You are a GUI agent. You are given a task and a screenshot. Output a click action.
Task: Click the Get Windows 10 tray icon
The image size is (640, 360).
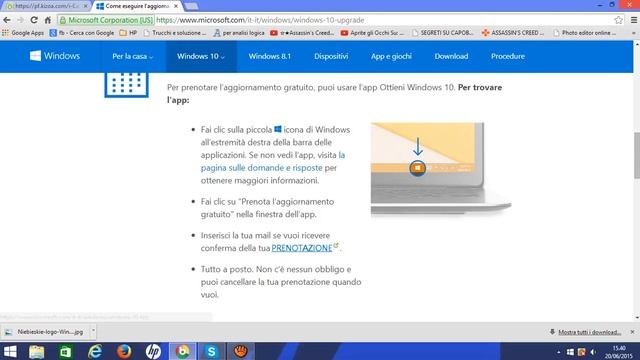pos(571,352)
